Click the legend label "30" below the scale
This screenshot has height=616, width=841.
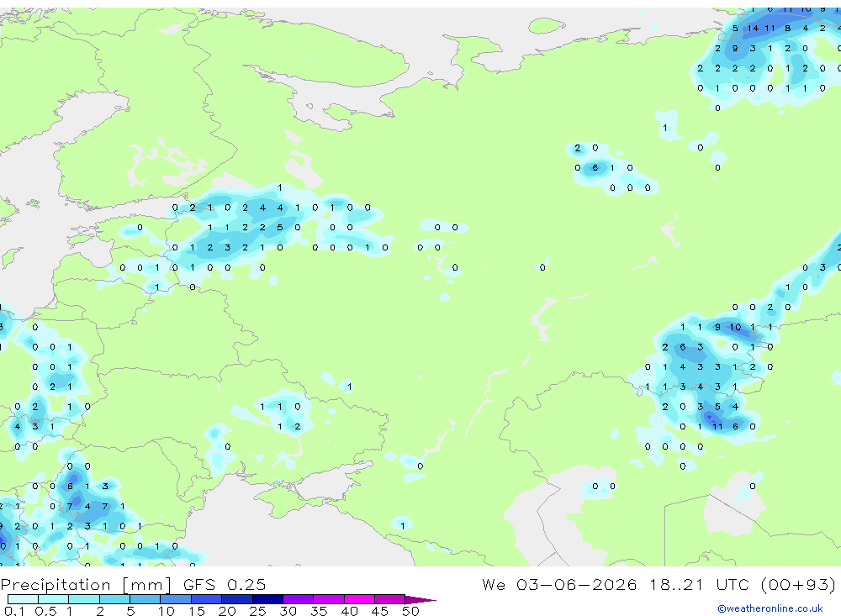click(288, 611)
